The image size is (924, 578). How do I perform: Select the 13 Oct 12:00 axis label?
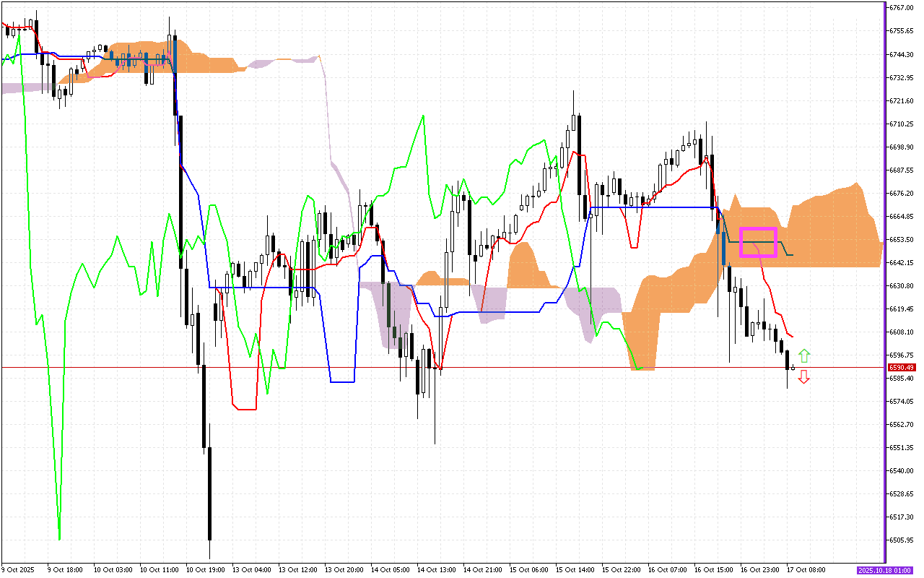tap(297, 569)
